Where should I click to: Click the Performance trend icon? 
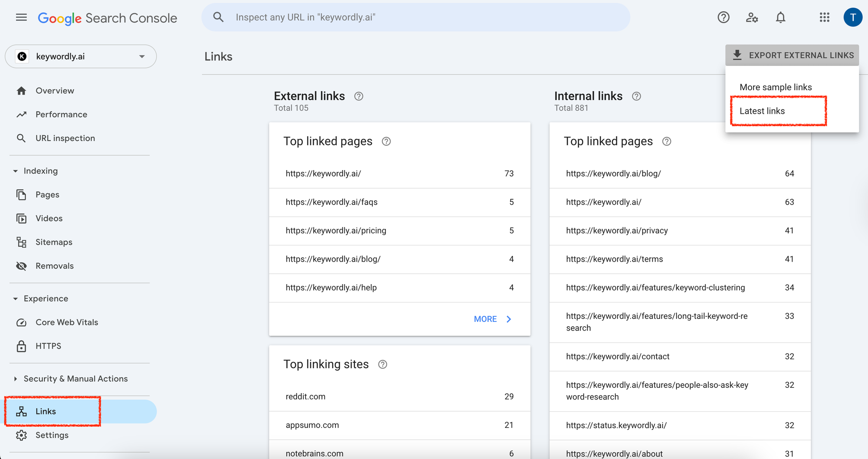(x=21, y=115)
